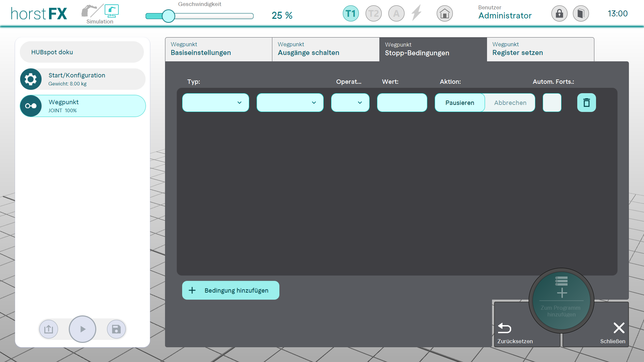This screenshot has height=362, width=644.
Task: Delete condition with trash icon
Action: pos(586,103)
